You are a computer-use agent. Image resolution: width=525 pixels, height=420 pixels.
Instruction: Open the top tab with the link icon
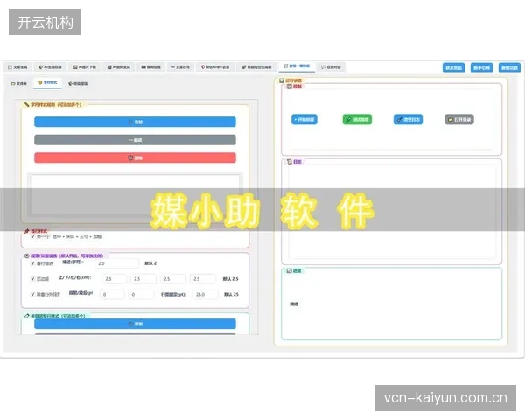tap(256, 67)
